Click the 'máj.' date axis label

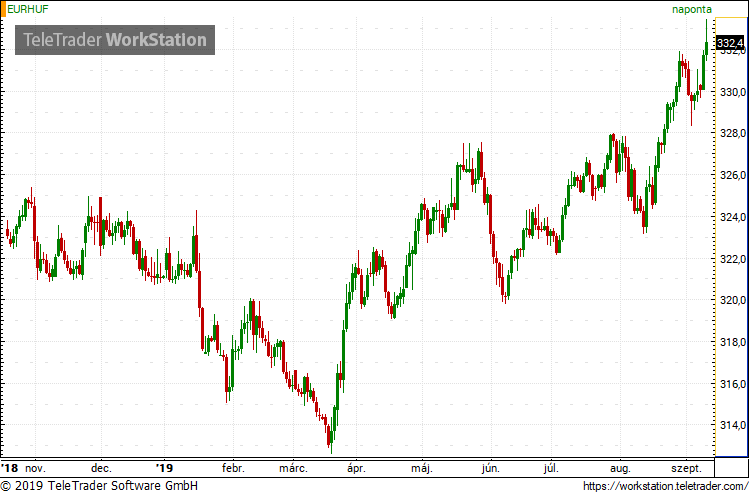(422, 468)
